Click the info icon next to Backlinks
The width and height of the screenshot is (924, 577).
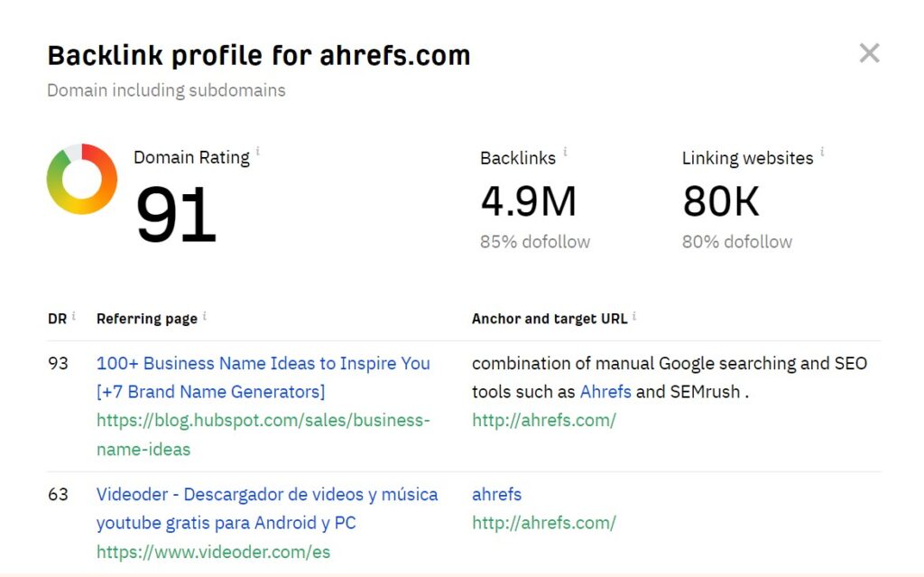[565, 153]
